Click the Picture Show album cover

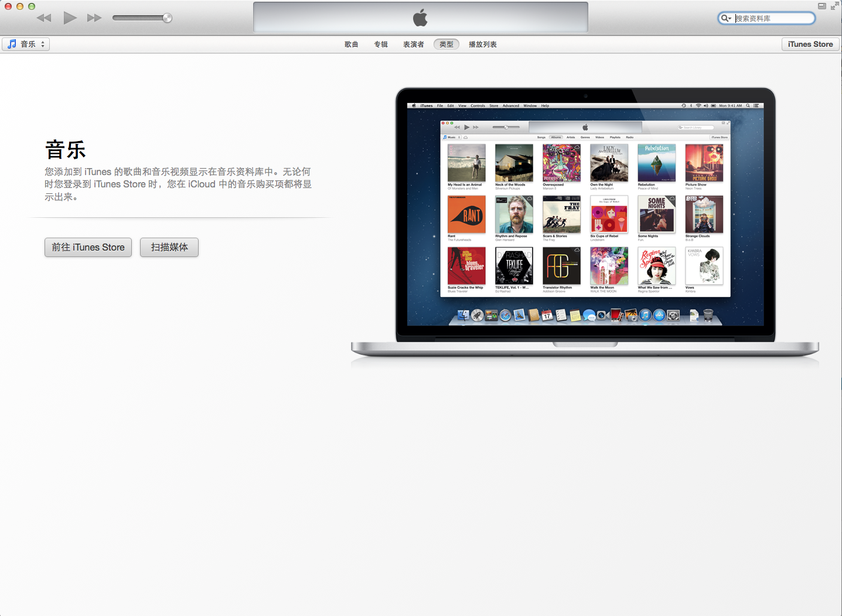click(x=704, y=163)
